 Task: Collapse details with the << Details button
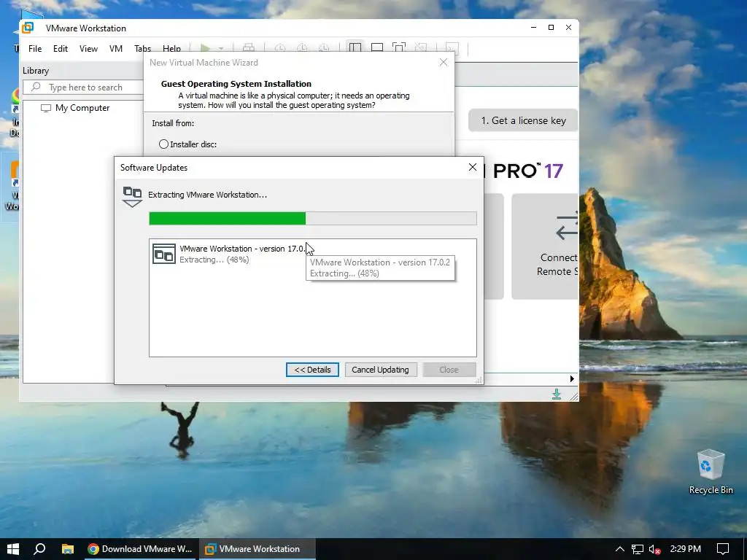(312, 370)
